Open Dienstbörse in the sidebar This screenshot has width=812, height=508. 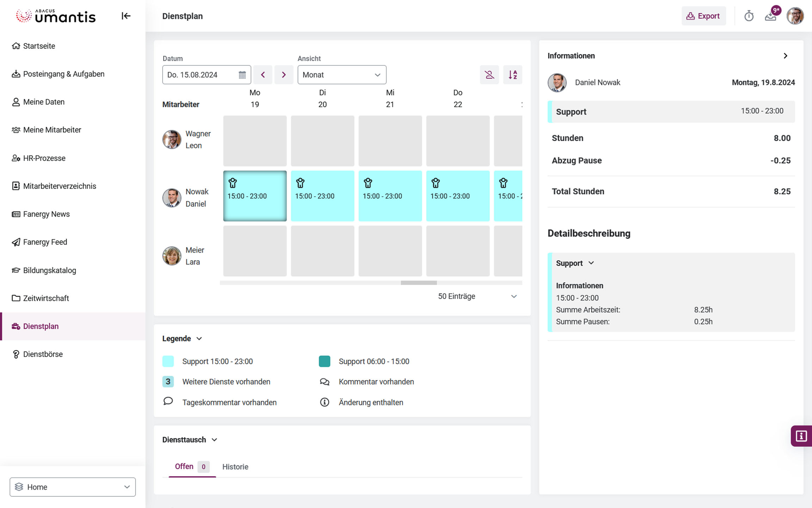coord(43,354)
